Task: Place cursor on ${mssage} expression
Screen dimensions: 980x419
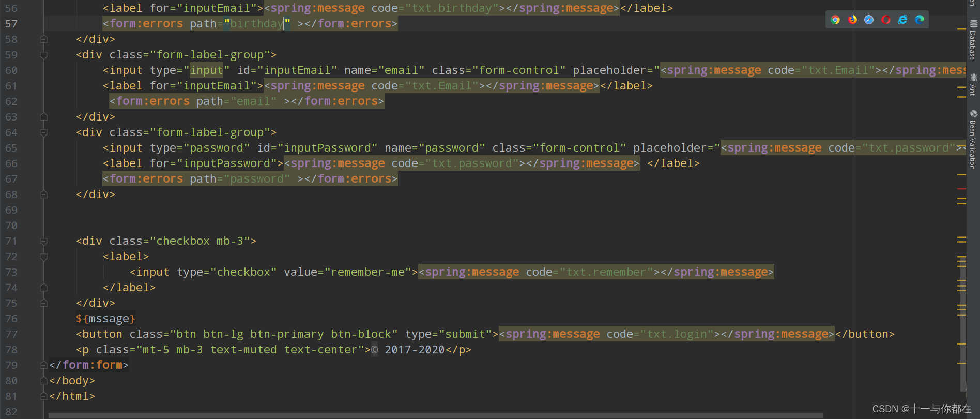Action: coord(106,319)
